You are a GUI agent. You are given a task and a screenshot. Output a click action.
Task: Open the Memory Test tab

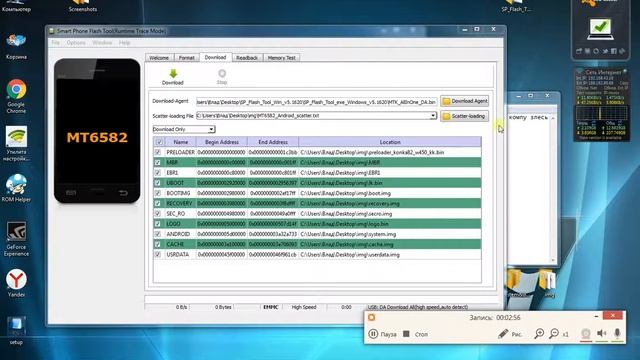coord(282,58)
